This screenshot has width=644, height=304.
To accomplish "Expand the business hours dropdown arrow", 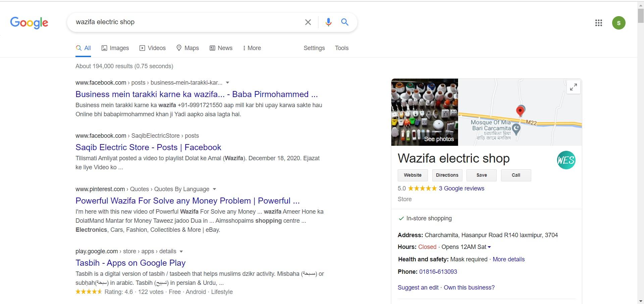I will [x=489, y=247].
